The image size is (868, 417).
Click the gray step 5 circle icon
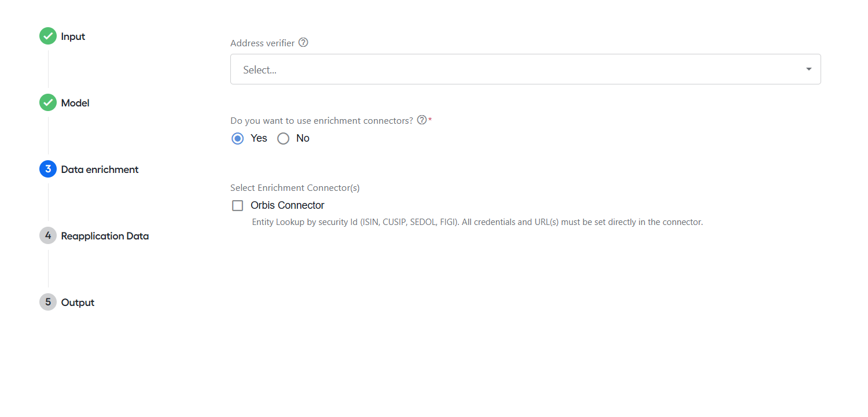click(x=48, y=302)
